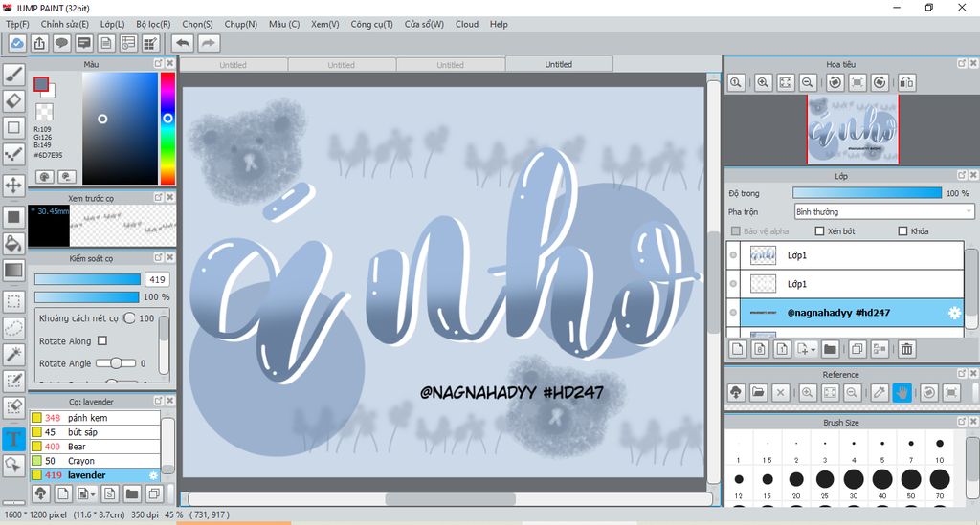Click the rainbow hue strip
The width and height of the screenshot is (980, 525).
click(x=167, y=128)
